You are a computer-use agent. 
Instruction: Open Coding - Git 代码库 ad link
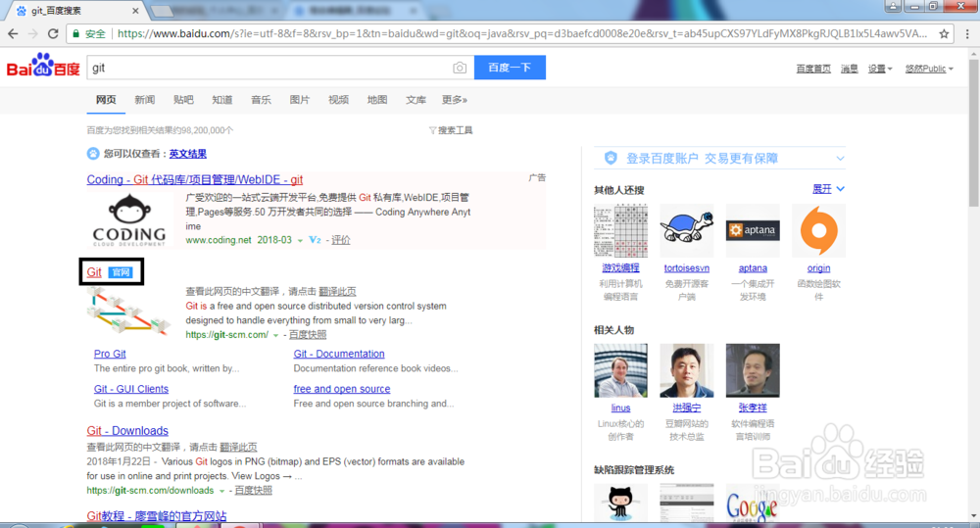coord(194,180)
